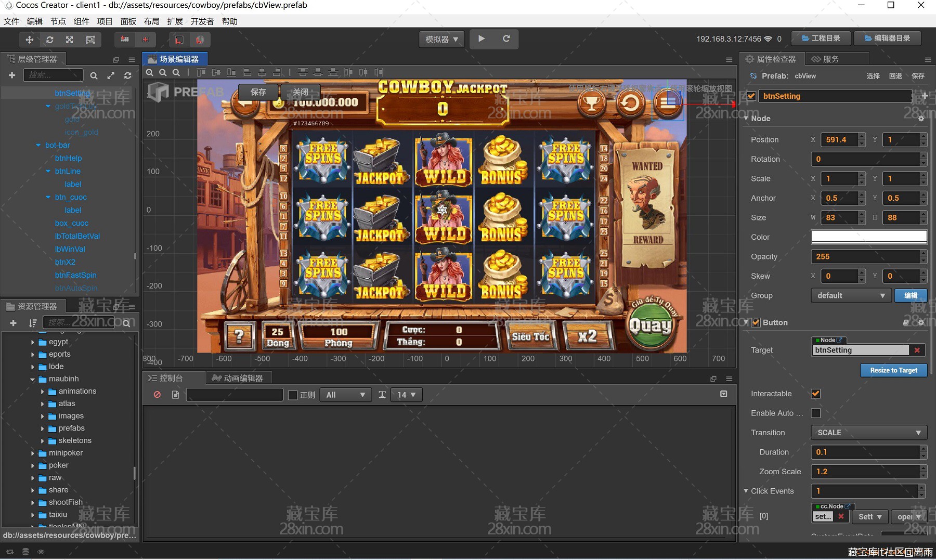Open the 模拟器 preview platform dropdown
The height and width of the screenshot is (560, 936).
[x=441, y=40]
